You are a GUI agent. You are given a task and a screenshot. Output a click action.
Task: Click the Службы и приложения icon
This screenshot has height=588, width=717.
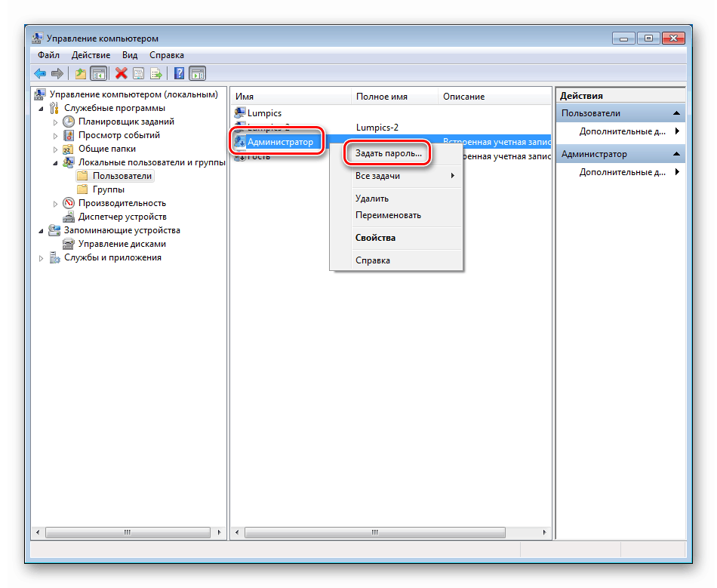tap(55, 257)
